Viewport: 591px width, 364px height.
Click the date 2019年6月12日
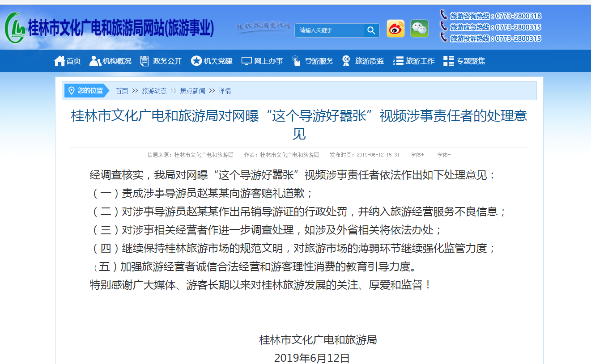(x=312, y=358)
